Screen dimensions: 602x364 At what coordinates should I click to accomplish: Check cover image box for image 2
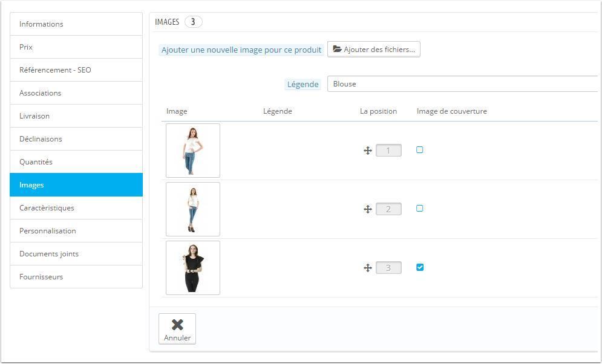click(420, 208)
